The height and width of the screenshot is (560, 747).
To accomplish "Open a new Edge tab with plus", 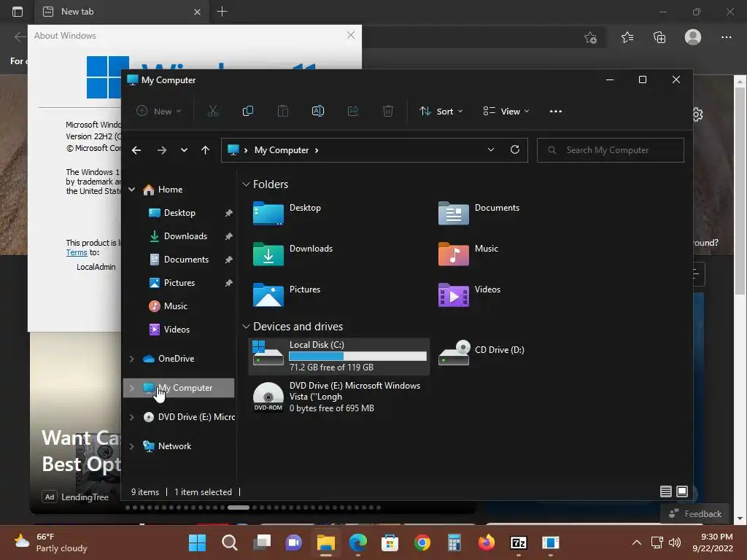I will [x=222, y=12].
